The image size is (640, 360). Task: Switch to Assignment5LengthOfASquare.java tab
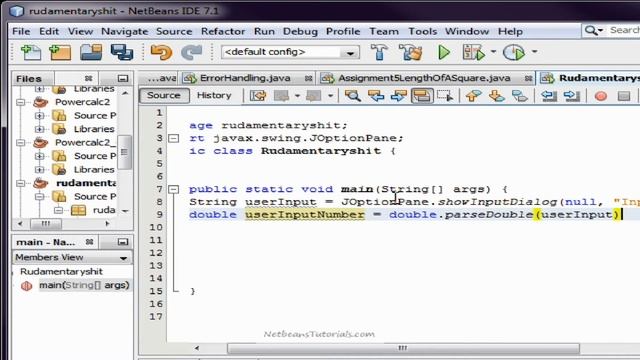pyautogui.click(x=423, y=78)
